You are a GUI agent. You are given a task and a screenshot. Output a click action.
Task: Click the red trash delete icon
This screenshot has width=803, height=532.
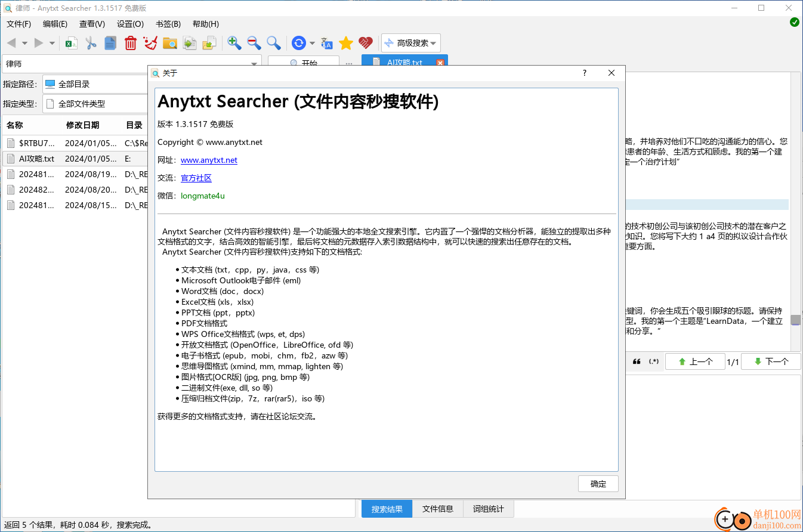pos(131,43)
